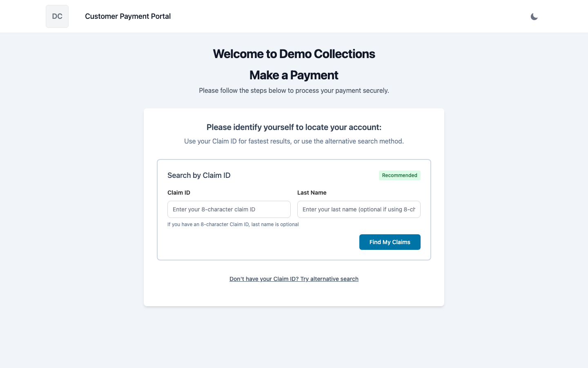Image resolution: width=588 pixels, height=368 pixels.
Task: Click the 8-character Claim ID helper text
Action: pos(233,224)
